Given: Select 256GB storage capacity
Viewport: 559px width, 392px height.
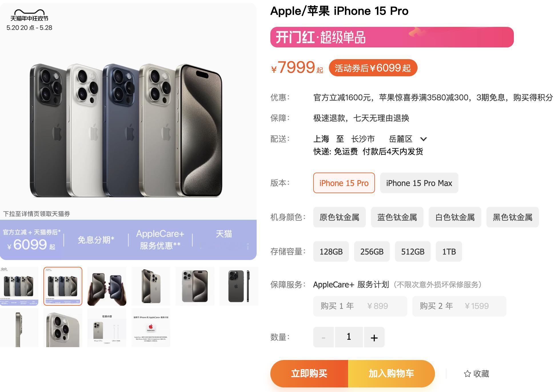Looking at the screenshot, I should point(372,251).
